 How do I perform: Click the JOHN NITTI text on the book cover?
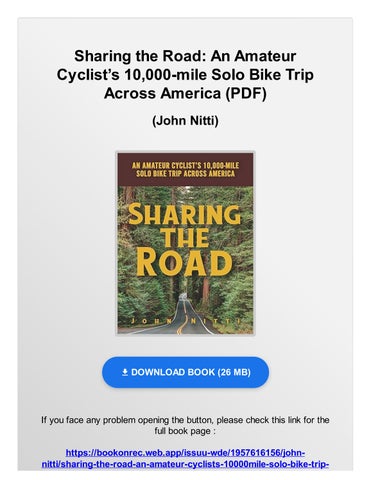(185, 321)
